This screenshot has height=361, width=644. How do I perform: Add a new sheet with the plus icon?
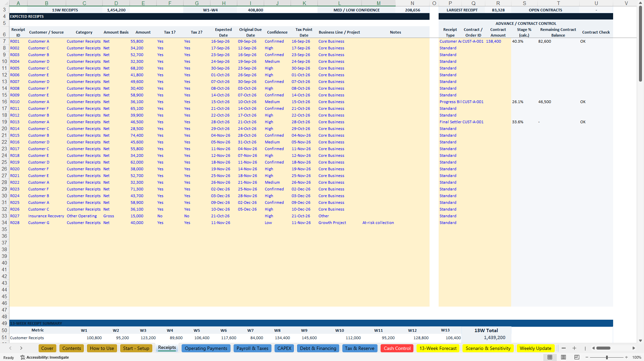[x=574, y=348]
